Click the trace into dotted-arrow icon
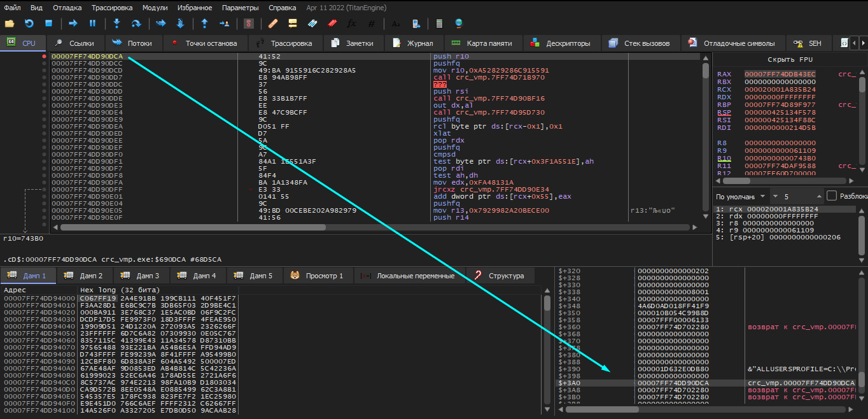This screenshot has height=419, width=868. [160, 24]
